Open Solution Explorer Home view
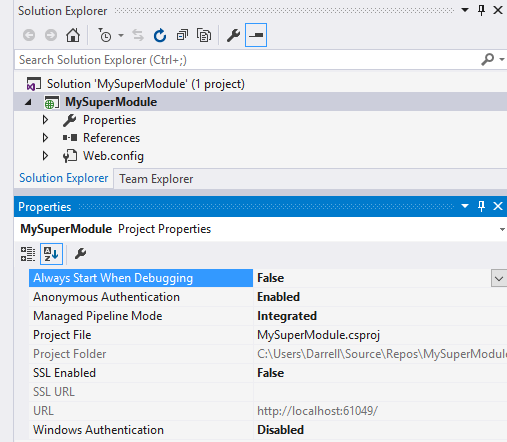This screenshot has height=442, width=507. click(73, 35)
